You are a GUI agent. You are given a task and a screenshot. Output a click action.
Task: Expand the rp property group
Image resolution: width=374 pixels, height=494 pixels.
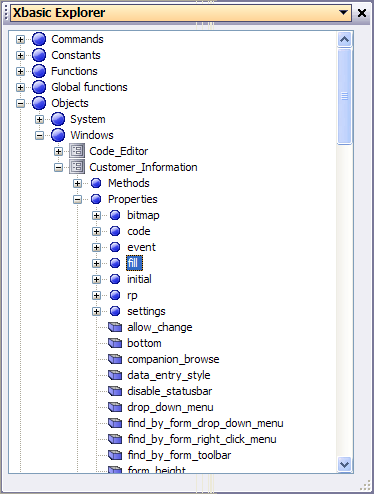(96, 295)
